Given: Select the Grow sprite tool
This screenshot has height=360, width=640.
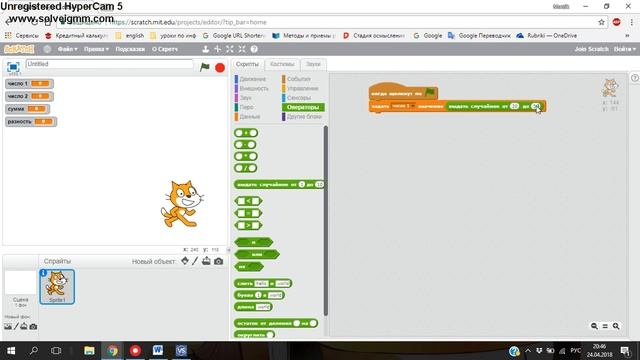Looking at the screenshot, I should pyautogui.click(x=230, y=49).
